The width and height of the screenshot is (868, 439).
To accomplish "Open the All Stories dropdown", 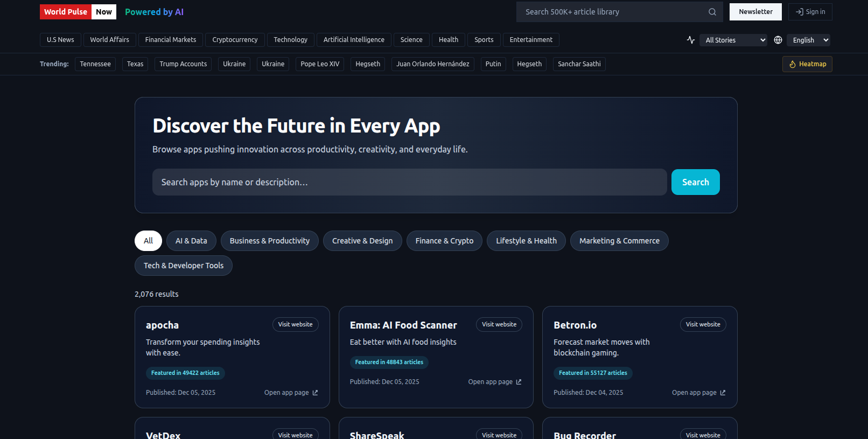I will [x=733, y=40].
